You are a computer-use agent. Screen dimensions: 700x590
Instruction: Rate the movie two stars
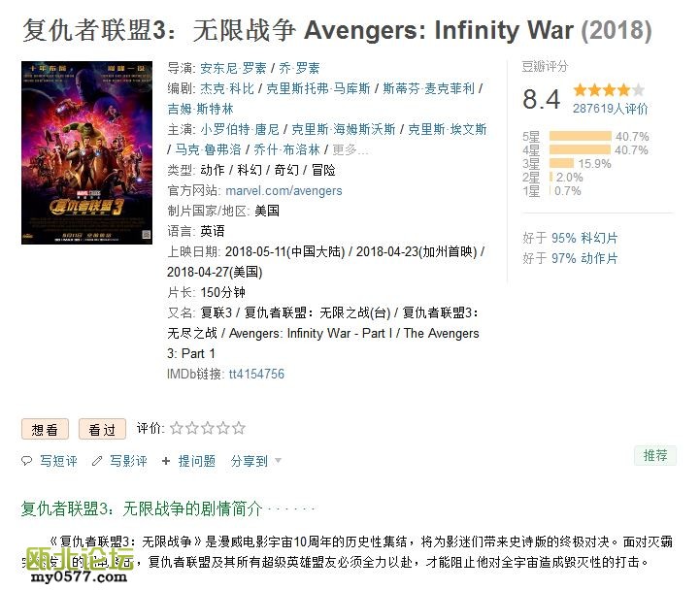[192, 428]
